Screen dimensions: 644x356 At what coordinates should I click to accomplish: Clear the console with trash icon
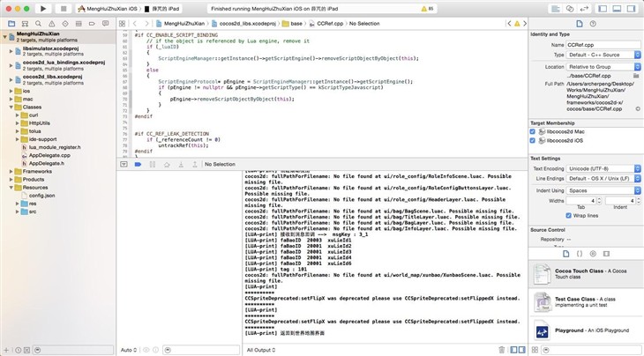[x=501, y=350]
